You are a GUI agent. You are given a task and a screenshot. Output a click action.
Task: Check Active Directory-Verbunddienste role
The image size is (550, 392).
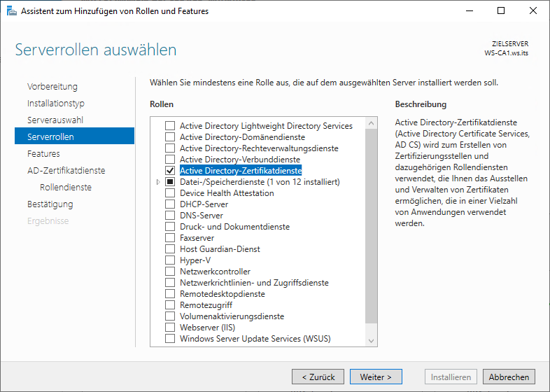(170, 160)
